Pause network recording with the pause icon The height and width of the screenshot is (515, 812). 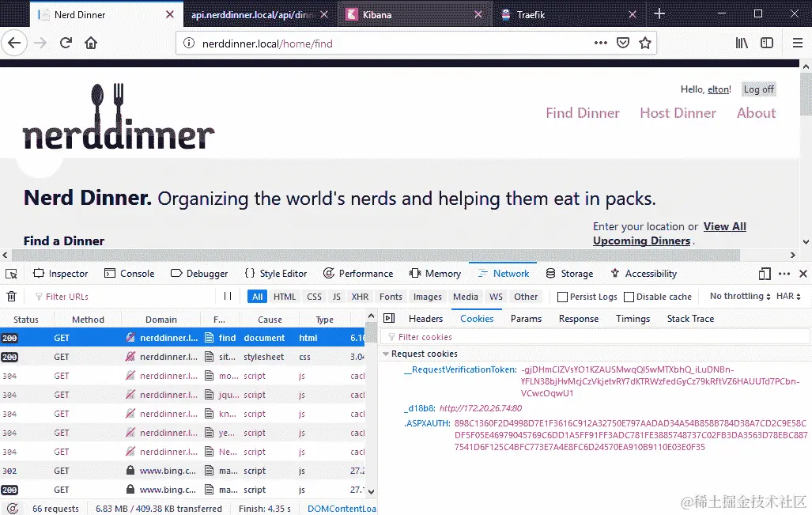pos(228,297)
